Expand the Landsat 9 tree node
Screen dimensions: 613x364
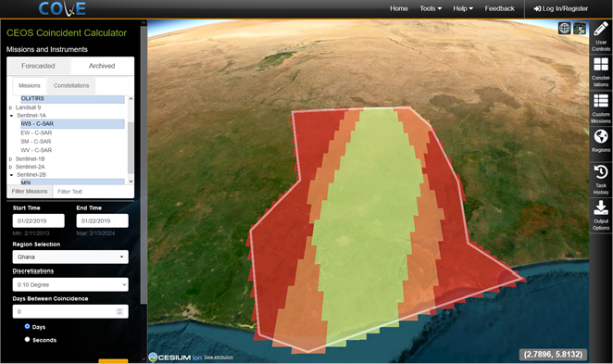pos(11,107)
